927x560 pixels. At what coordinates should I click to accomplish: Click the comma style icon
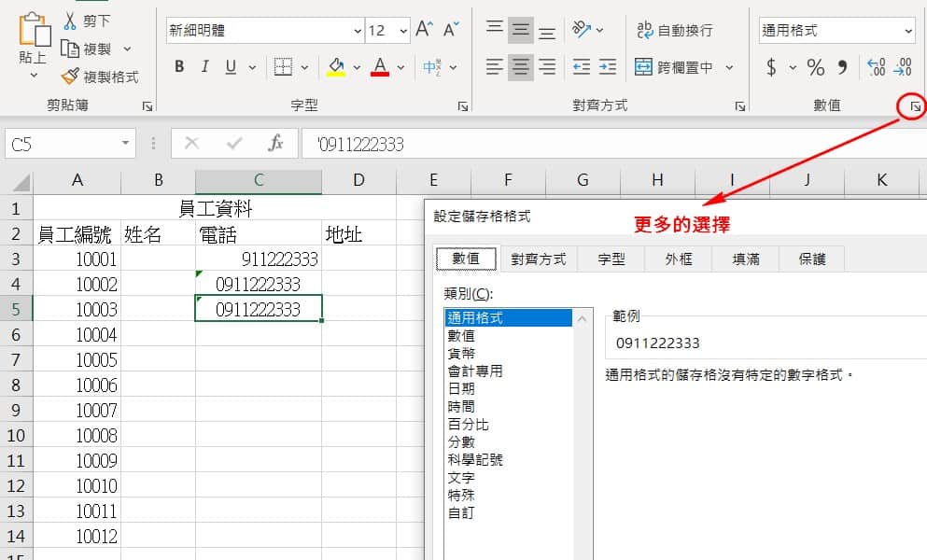[x=842, y=67]
